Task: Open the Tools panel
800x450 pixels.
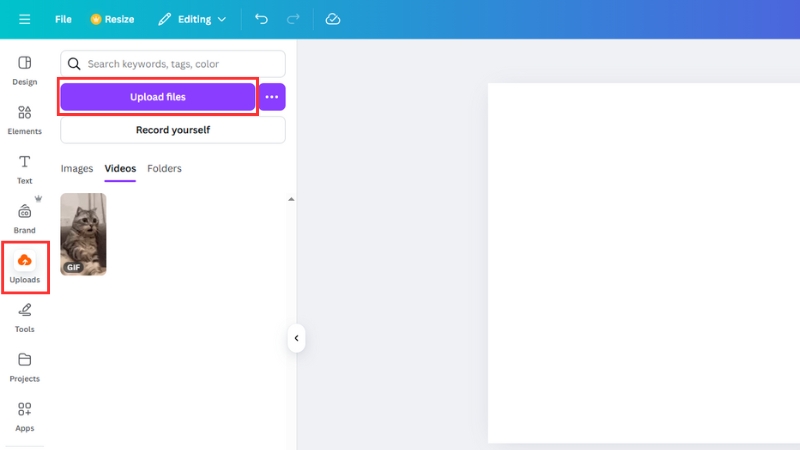Action: [x=25, y=316]
